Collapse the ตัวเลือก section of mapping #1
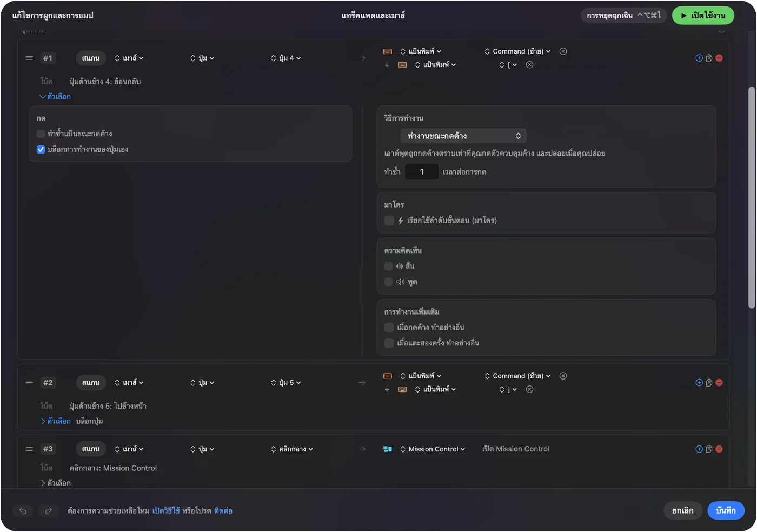Image resolution: width=757 pixels, height=532 pixels. pyautogui.click(x=55, y=96)
